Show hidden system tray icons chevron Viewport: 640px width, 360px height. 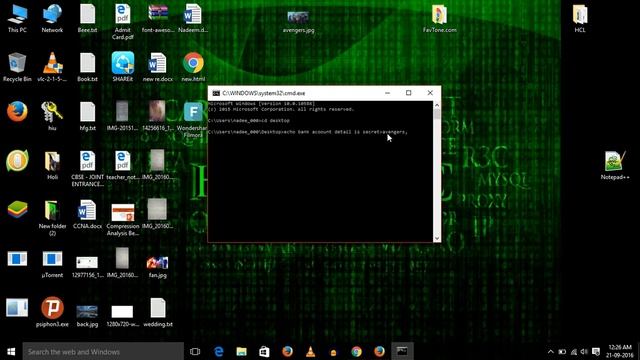(x=551, y=351)
